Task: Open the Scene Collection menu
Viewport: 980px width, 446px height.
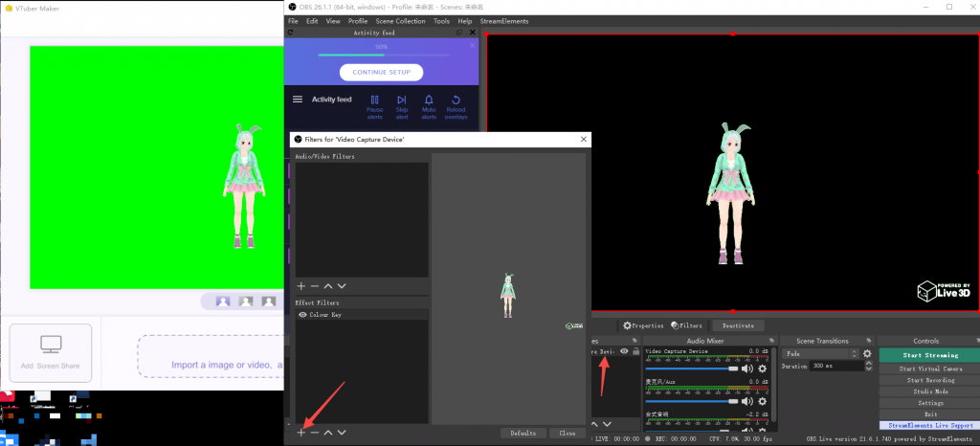Action: 401,21
